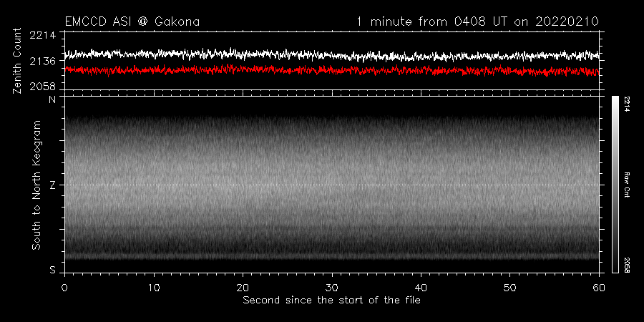
Task: Click the 'EMCCD ASI @ Gakona' title
Action: pos(132,21)
